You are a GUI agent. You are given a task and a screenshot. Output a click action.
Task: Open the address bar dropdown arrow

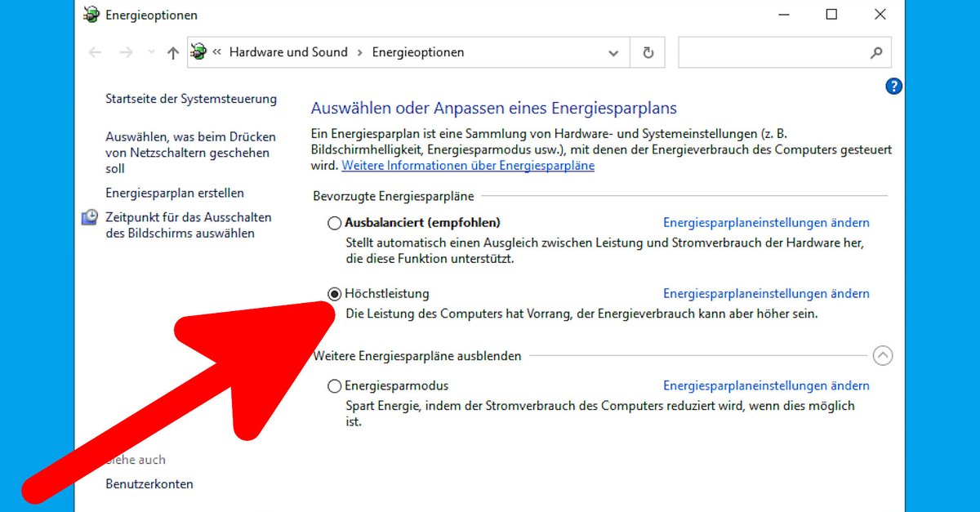[613, 51]
